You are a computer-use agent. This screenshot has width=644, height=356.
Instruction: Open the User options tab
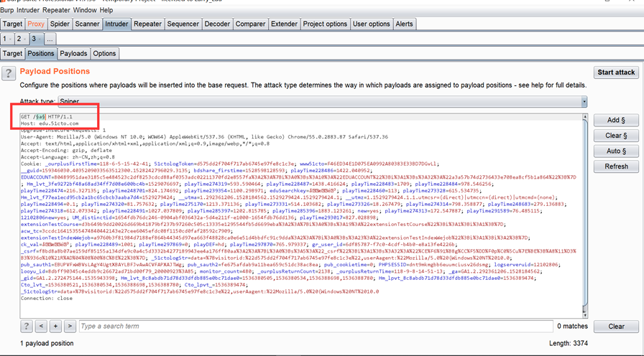(372, 24)
